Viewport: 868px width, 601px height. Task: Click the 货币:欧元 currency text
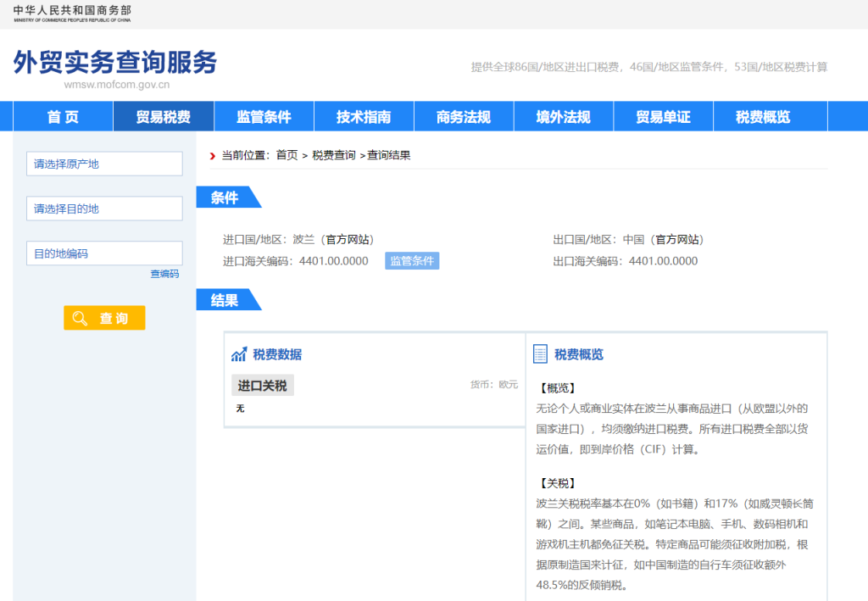(494, 385)
